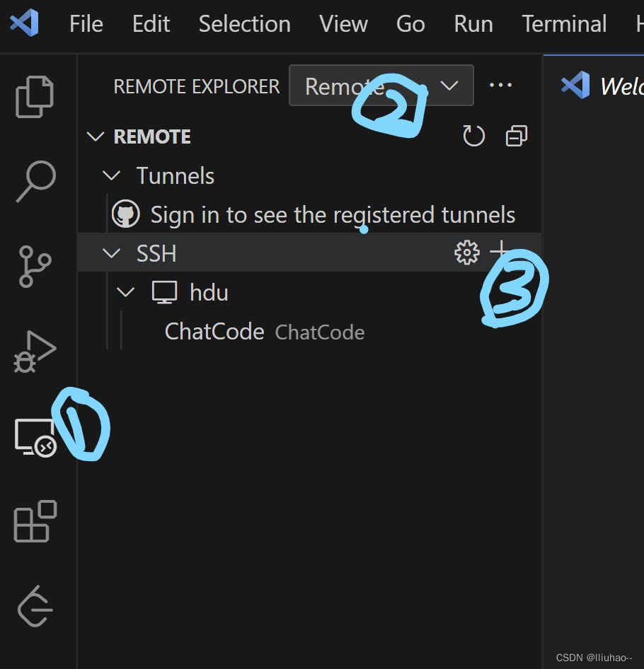Open the Edit menu
This screenshot has width=644, height=669.
(151, 23)
